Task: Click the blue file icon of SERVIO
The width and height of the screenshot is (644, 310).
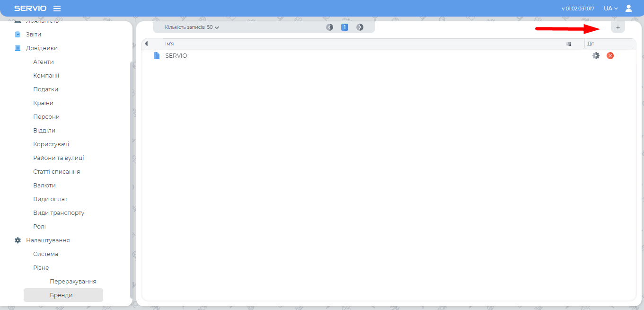Action: pyautogui.click(x=157, y=56)
